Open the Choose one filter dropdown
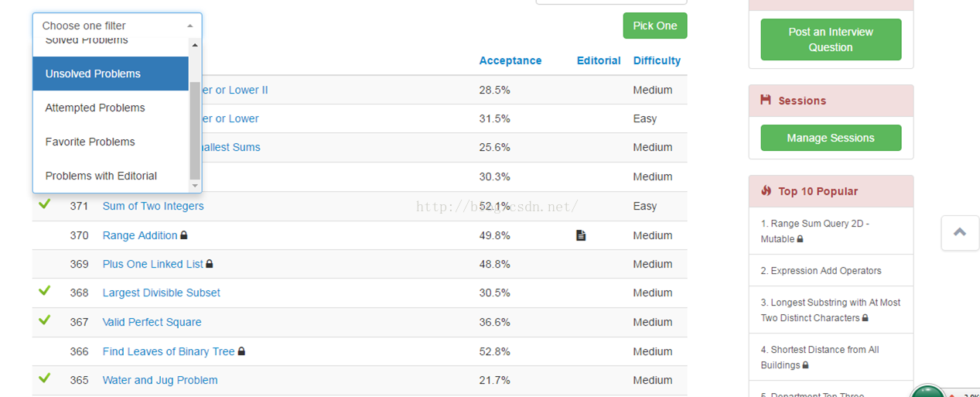The height and width of the screenshot is (397, 980). (x=117, y=26)
